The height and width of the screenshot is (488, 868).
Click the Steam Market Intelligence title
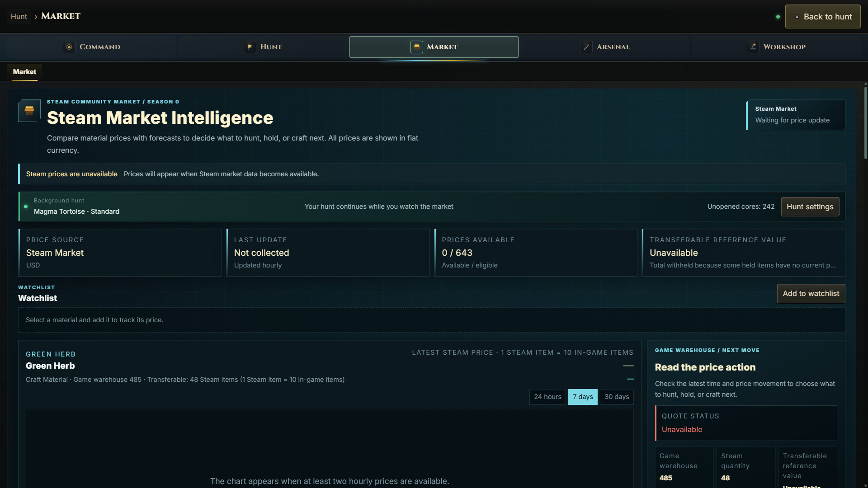pos(160,118)
